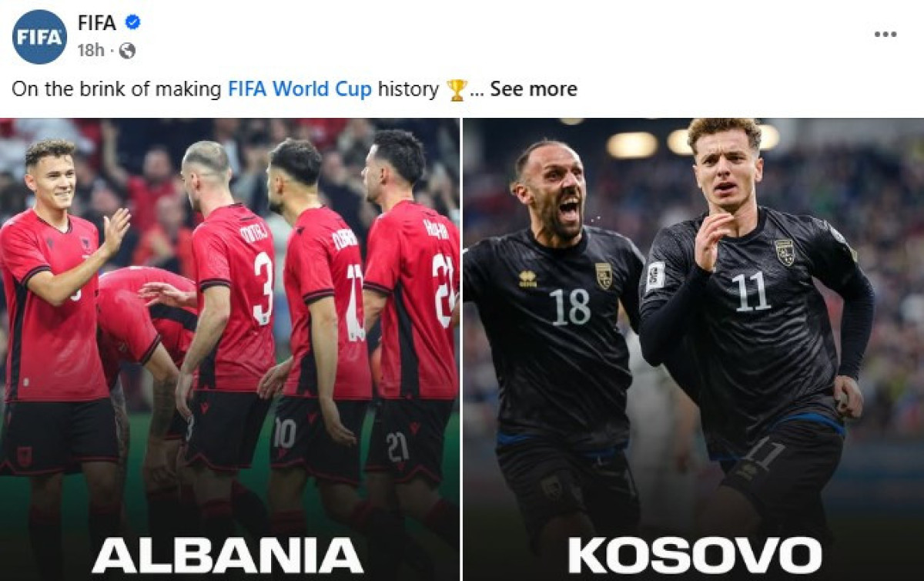The height and width of the screenshot is (581, 924).
Task: Click the trophy emoji in the caption
Action: point(457,89)
